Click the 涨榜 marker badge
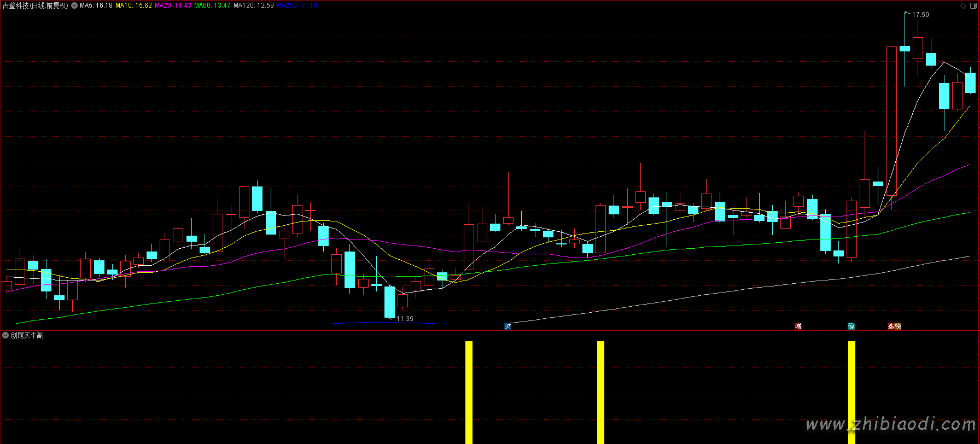980x444 pixels. point(894,326)
